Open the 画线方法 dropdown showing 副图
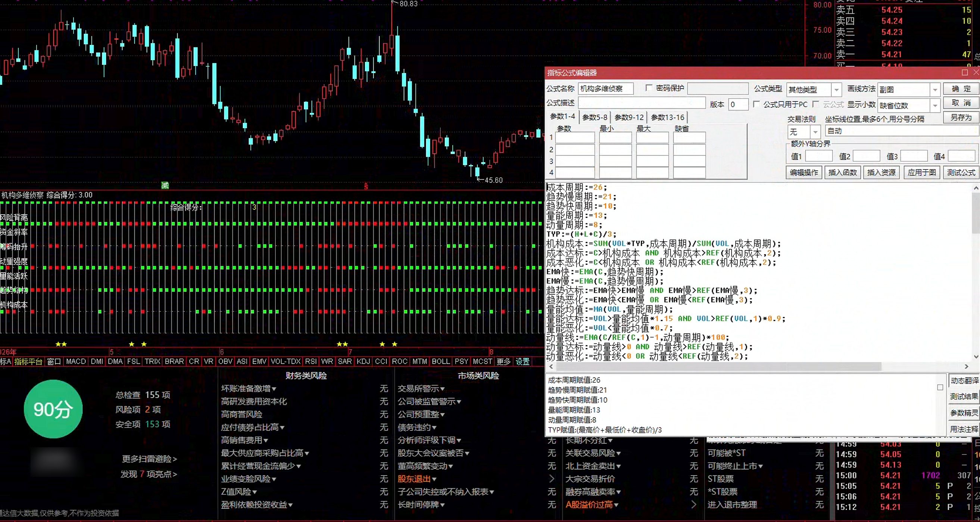The height and width of the screenshot is (522, 980). (935, 90)
